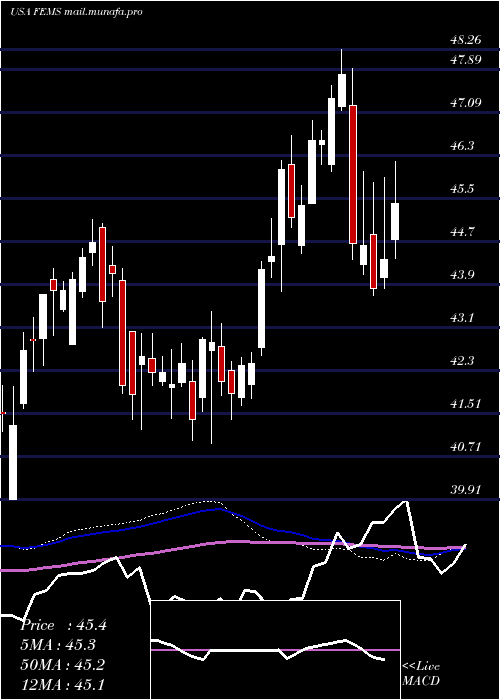Click the 42.3 price level label
500x700 pixels.
tap(462, 361)
